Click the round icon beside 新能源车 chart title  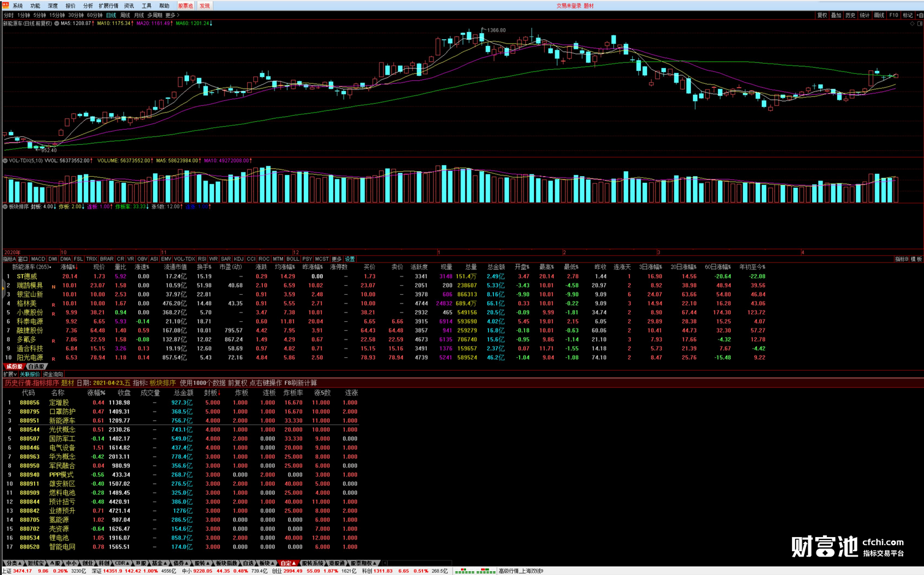coord(57,23)
